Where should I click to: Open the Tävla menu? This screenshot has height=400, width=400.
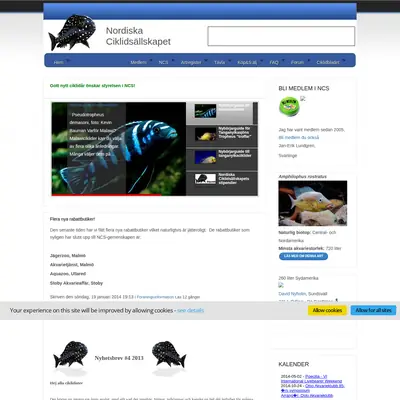pyautogui.click(x=219, y=62)
